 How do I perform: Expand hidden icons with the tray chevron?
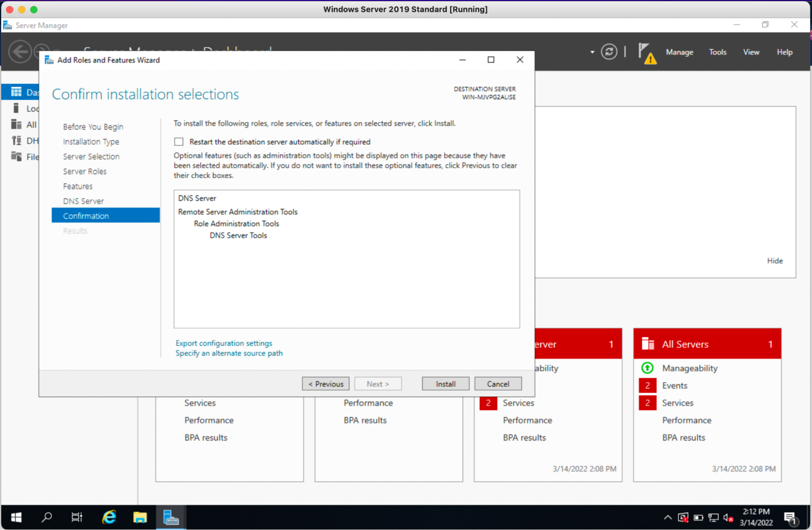coord(667,517)
